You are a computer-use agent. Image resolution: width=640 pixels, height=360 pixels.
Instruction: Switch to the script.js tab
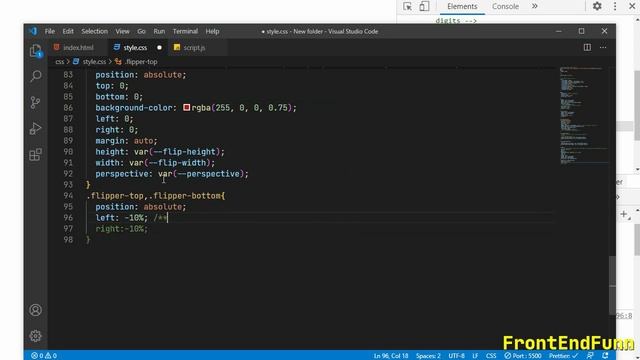[194, 48]
